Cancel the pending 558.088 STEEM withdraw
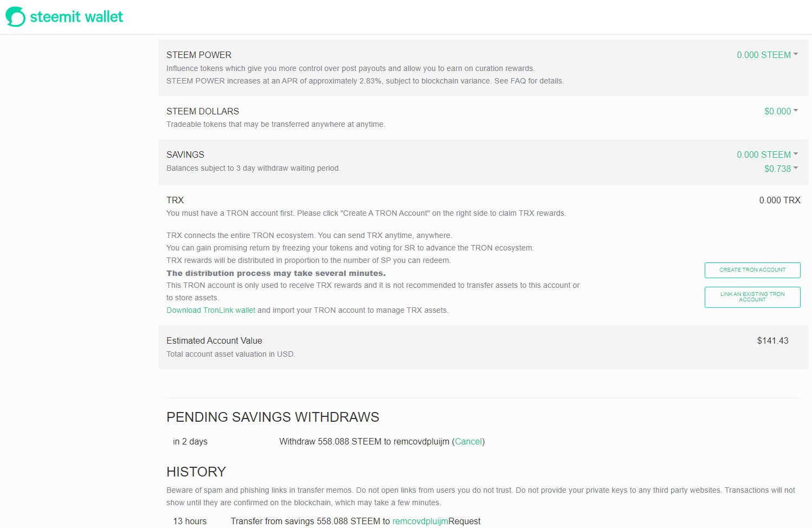Image resolution: width=812 pixels, height=528 pixels. [x=468, y=441]
